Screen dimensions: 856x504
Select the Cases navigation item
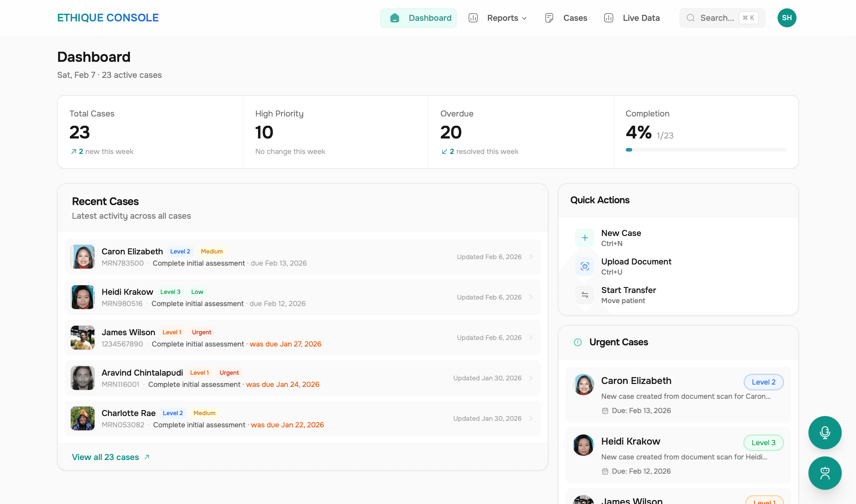pos(575,18)
